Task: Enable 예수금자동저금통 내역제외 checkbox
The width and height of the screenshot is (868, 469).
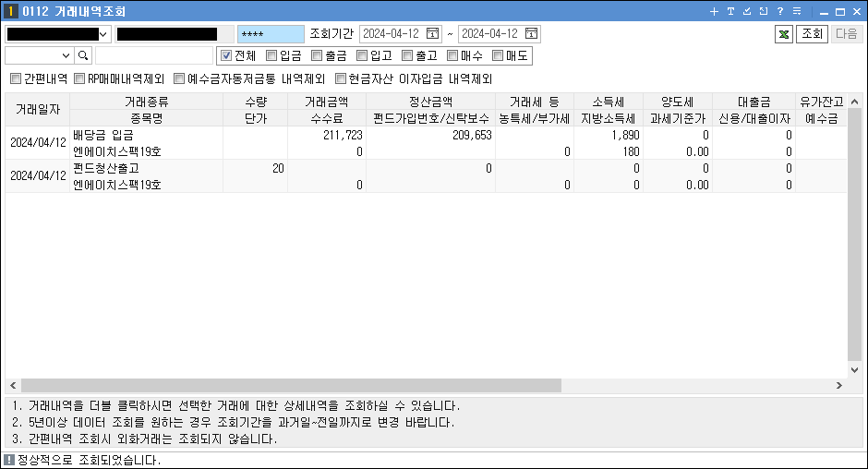Action: point(179,78)
